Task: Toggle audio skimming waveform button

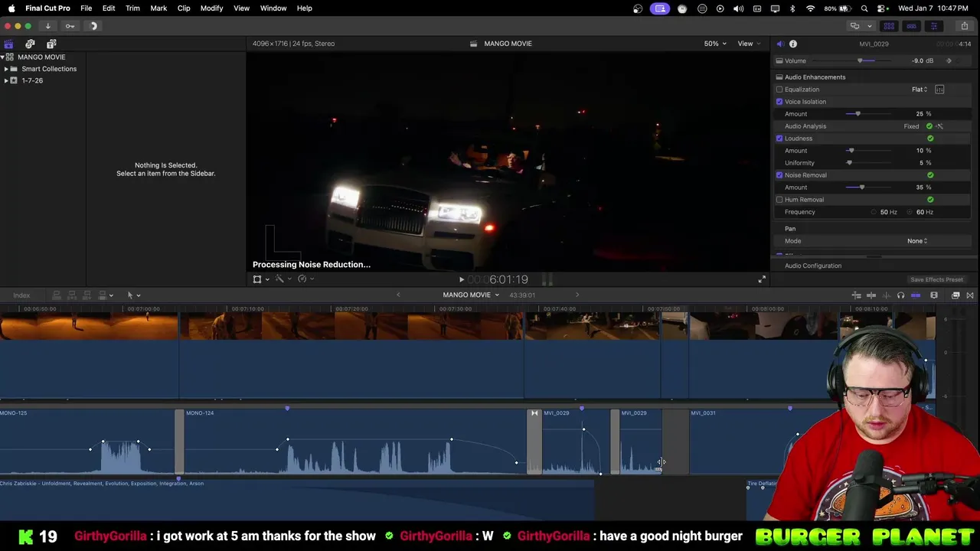Action: point(886,295)
